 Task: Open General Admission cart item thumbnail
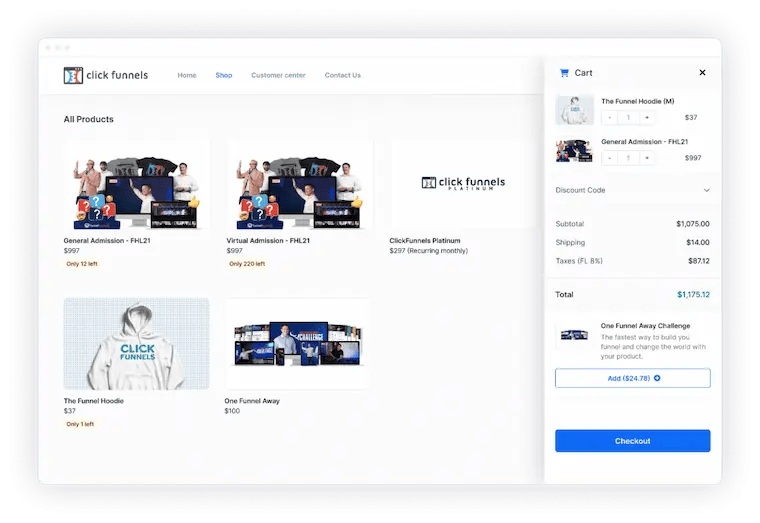(574, 150)
